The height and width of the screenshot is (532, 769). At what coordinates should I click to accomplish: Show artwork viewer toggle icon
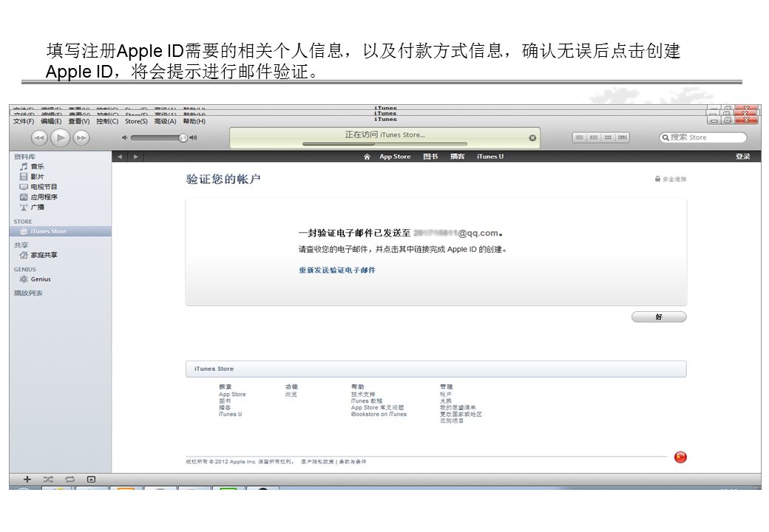[x=91, y=480]
